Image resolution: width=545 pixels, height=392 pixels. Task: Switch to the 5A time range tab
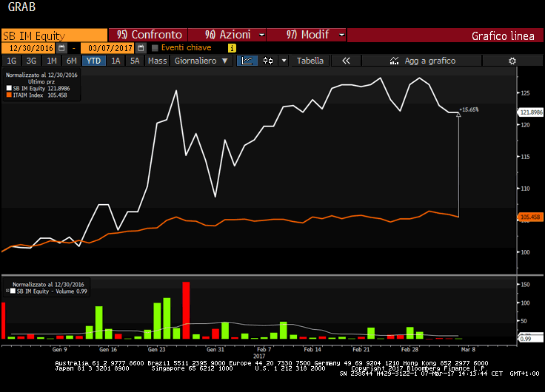(x=134, y=61)
